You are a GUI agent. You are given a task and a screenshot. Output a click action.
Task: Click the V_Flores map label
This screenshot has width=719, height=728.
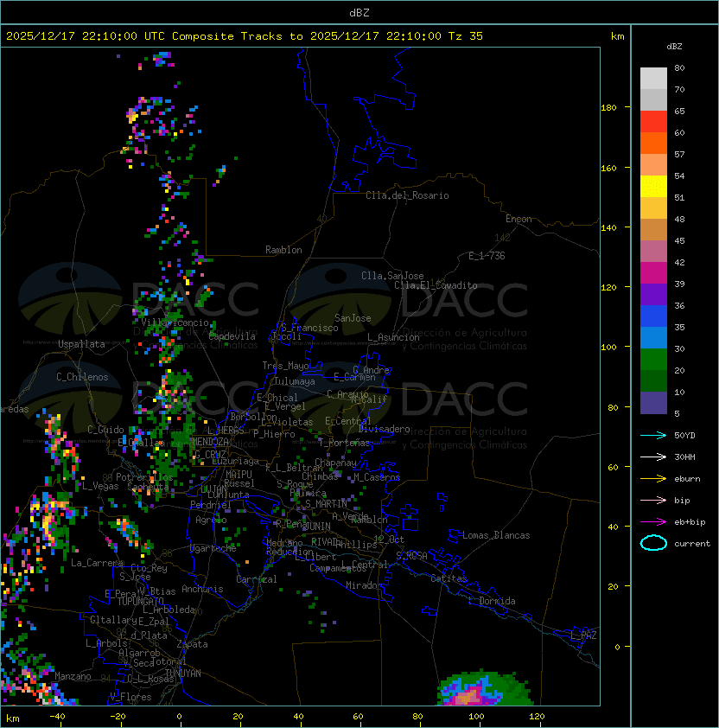point(130,697)
